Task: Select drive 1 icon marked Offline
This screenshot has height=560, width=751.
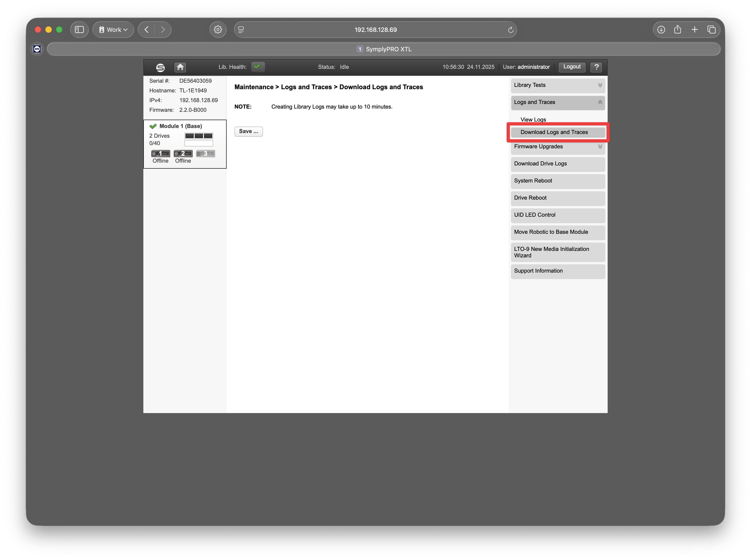Action: point(160,154)
